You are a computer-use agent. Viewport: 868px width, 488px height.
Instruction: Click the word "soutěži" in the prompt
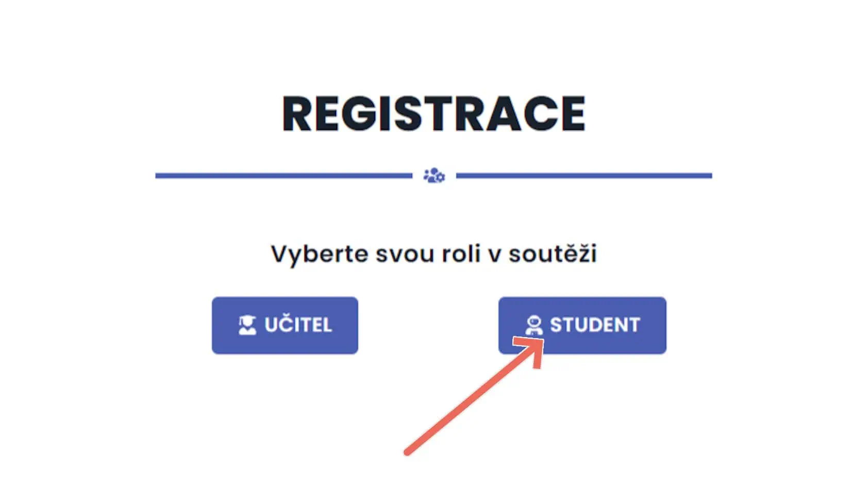coord(553,254)
